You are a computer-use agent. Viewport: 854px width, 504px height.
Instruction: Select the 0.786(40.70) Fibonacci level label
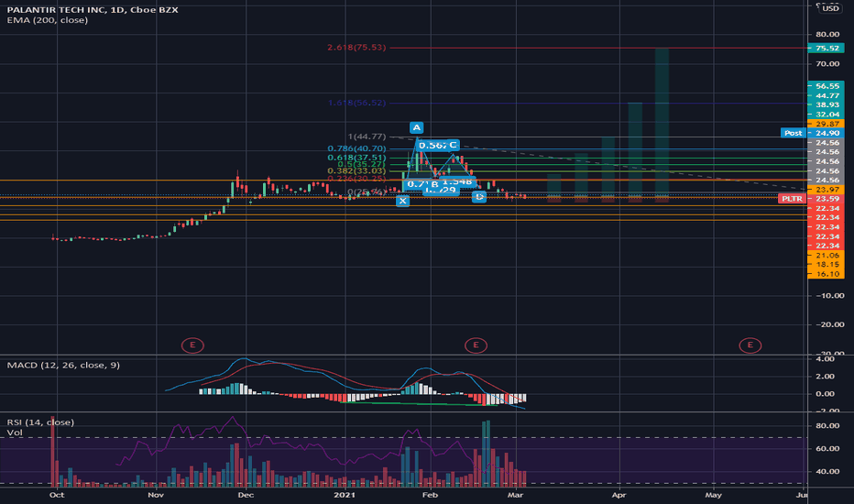[x=356, y=148]
